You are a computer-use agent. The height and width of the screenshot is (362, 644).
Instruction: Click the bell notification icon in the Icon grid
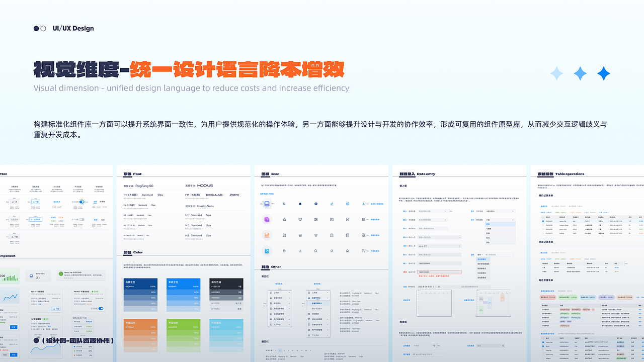[299, 203]
